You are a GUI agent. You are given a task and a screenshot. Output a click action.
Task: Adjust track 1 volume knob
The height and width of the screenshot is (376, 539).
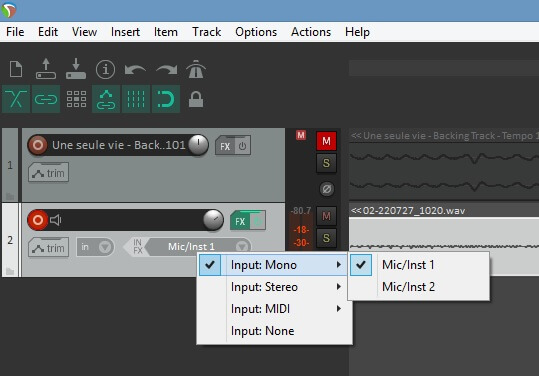tap(198, 145)
